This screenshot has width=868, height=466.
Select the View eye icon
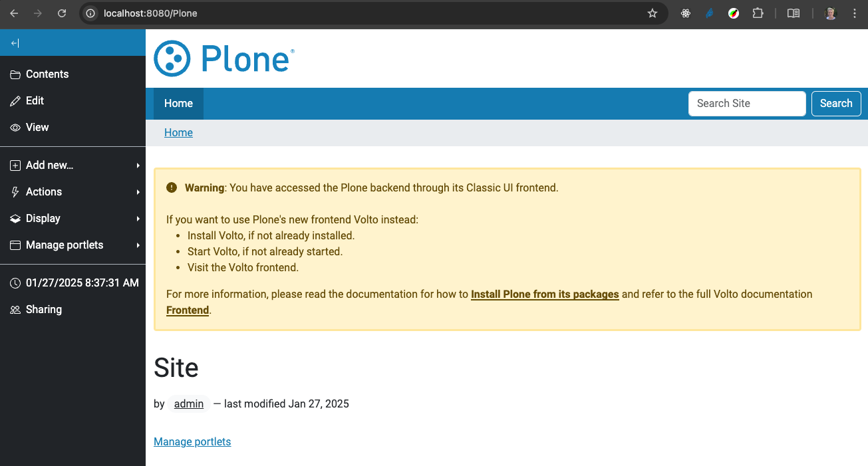(15, 128)
